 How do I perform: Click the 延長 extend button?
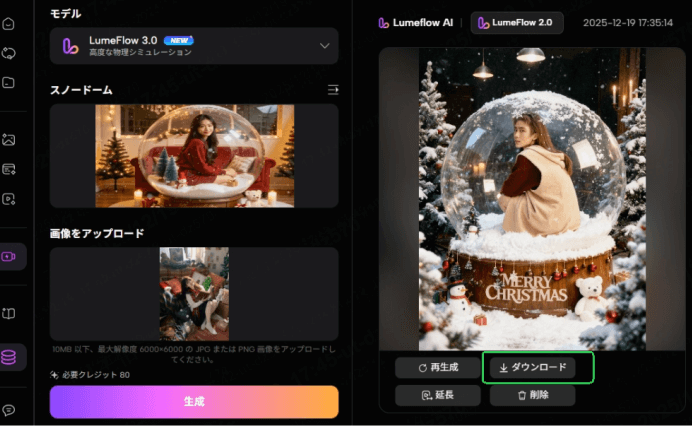coord(438,395)
